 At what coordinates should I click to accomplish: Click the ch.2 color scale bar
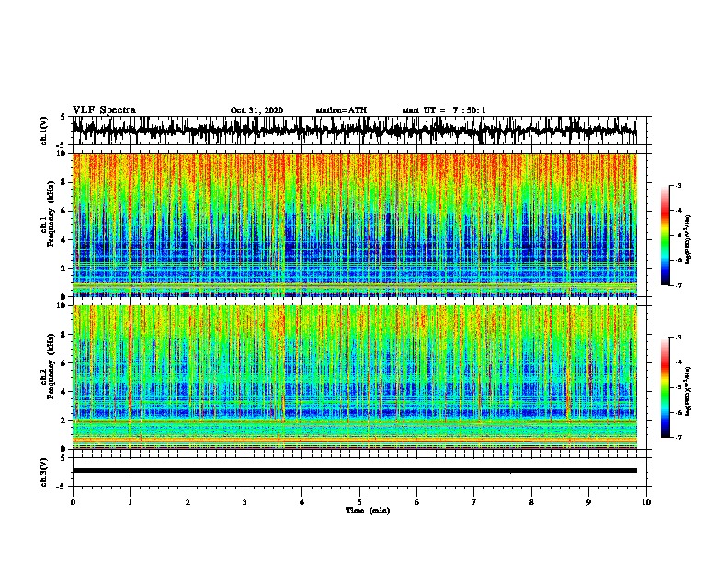665,387
